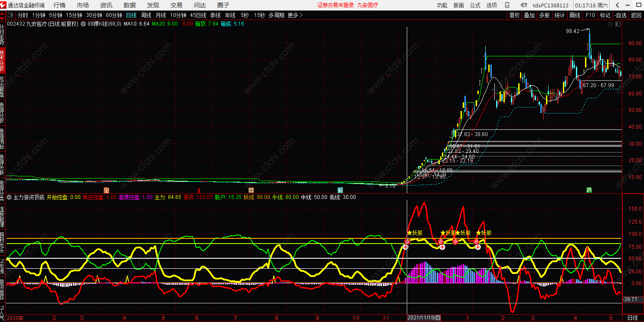Image resolution: width=644 pixels, height=322 pixels.
Task: Open 多周期 multi-period view
Action: 277,15
